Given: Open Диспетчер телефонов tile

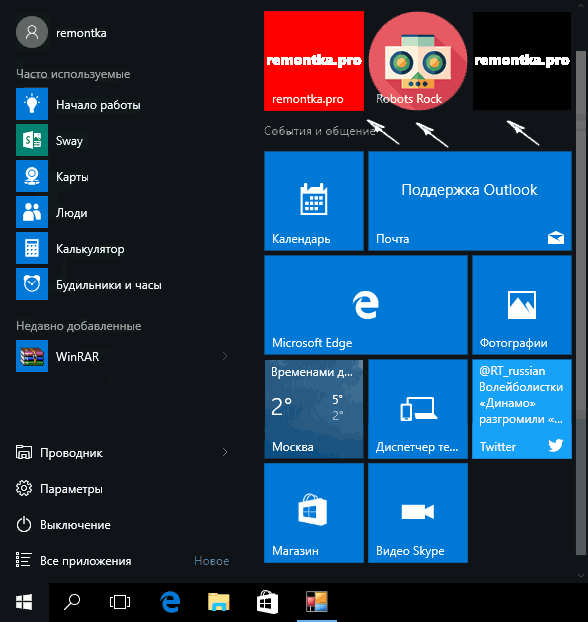Looking at the screenshot, I should pos(418,409).
